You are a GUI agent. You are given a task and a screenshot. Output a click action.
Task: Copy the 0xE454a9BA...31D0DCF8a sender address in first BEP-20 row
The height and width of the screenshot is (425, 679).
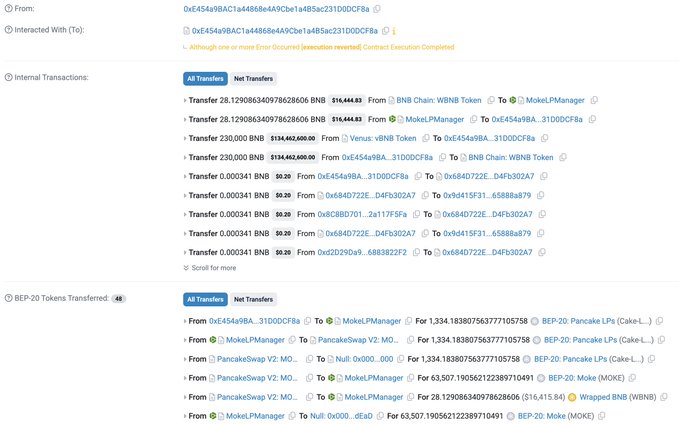pos(307,321)
